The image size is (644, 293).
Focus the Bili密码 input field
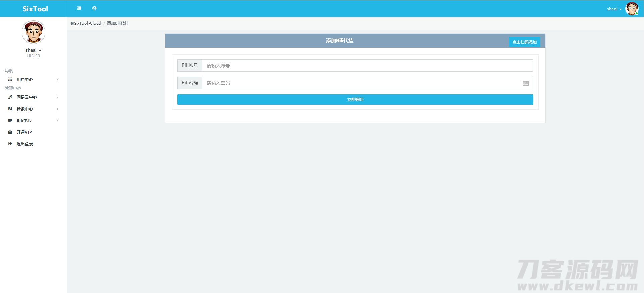[x=361, y=83]
